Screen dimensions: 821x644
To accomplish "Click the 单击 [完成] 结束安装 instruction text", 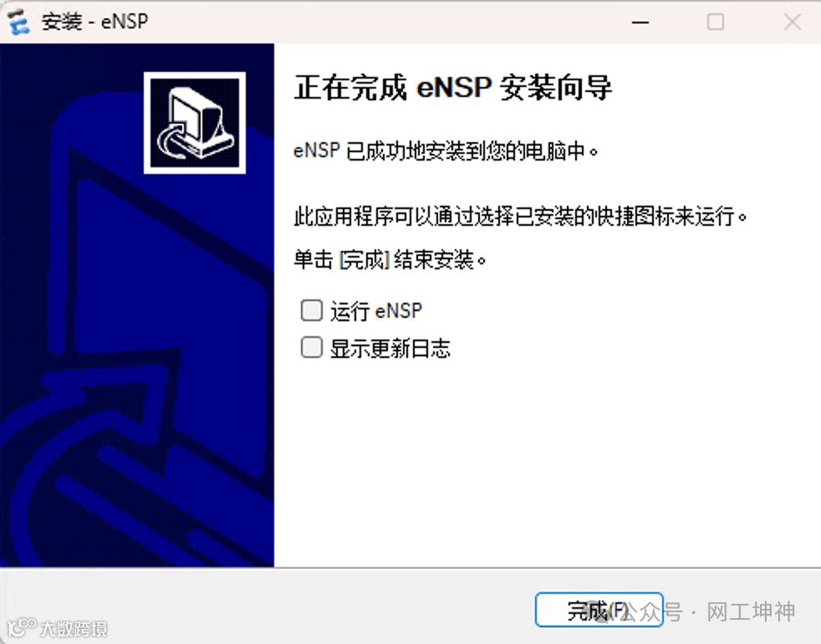I will coord(390,259).
